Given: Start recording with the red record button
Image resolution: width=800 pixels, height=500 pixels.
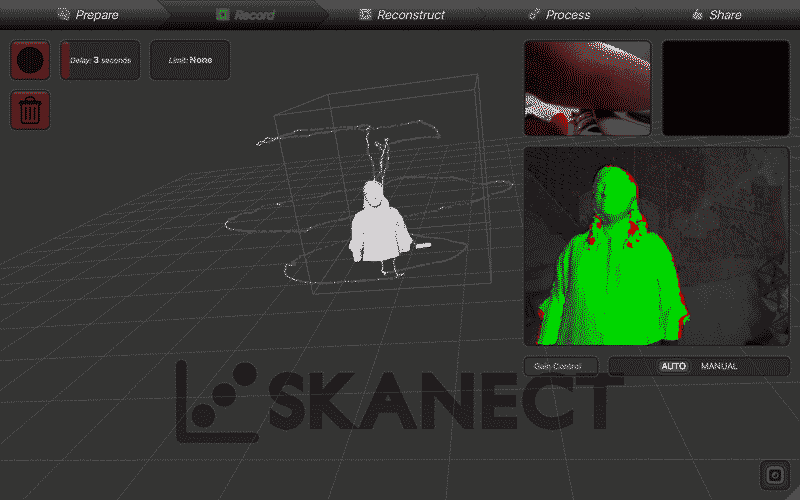Looking at the screenshot, I should (30, 60).
